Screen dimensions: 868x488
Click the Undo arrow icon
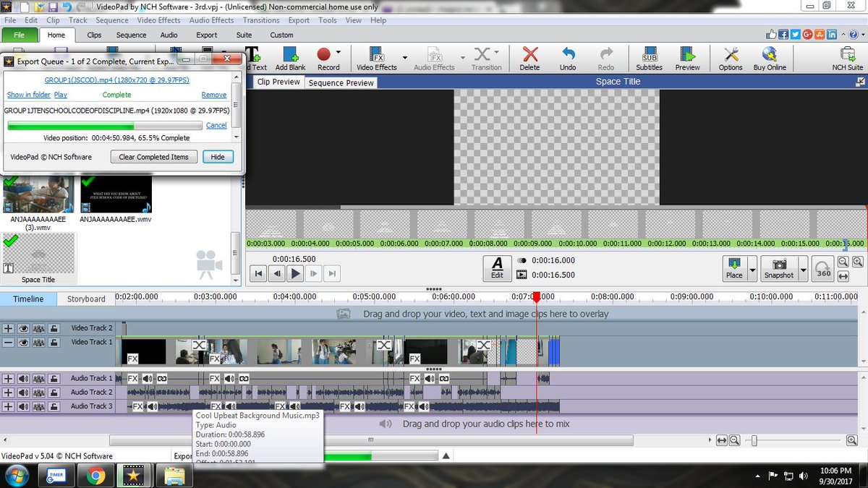point(568,58)
